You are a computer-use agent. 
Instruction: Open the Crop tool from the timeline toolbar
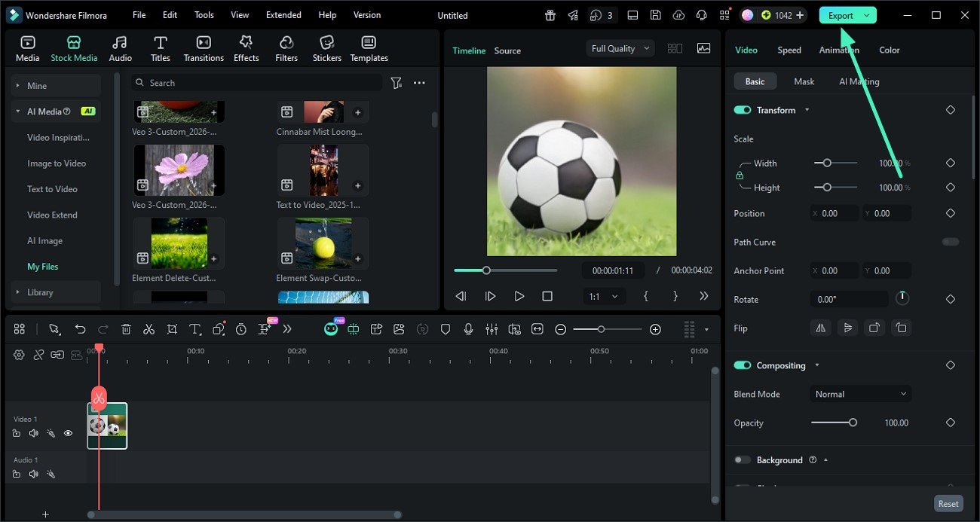point(172,329)
